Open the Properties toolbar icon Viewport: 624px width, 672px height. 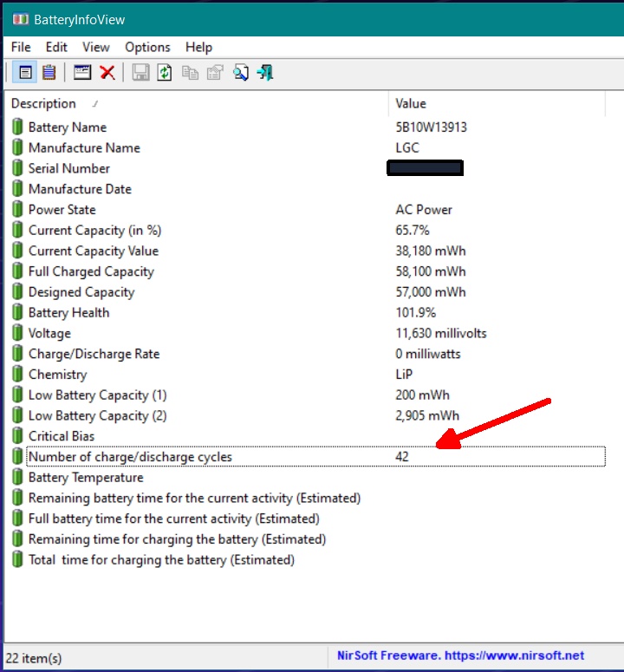[x=214, y=73]
